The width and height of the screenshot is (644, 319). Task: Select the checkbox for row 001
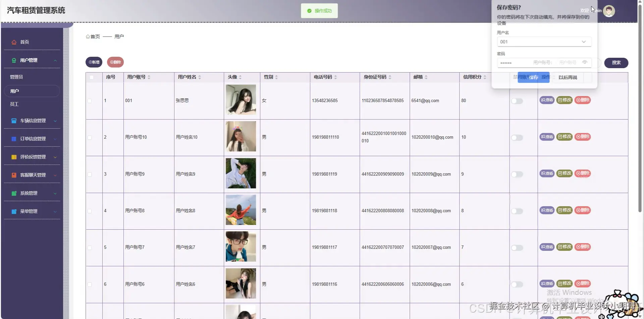90,101
